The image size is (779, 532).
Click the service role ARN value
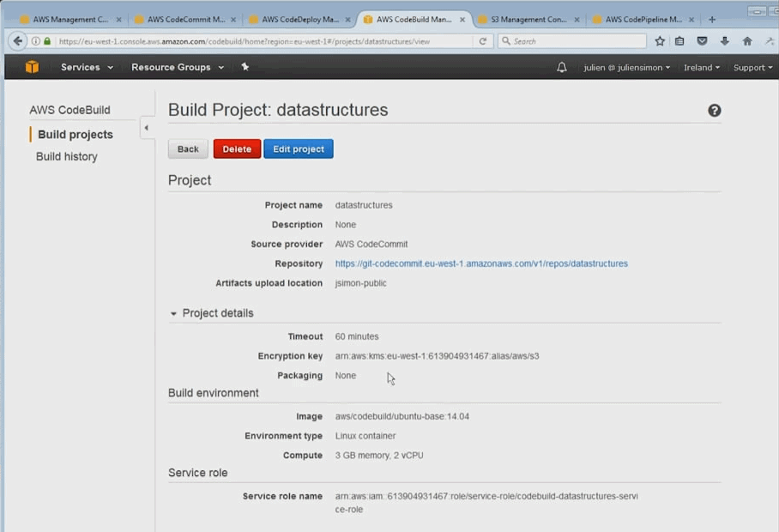pos(486,503)
